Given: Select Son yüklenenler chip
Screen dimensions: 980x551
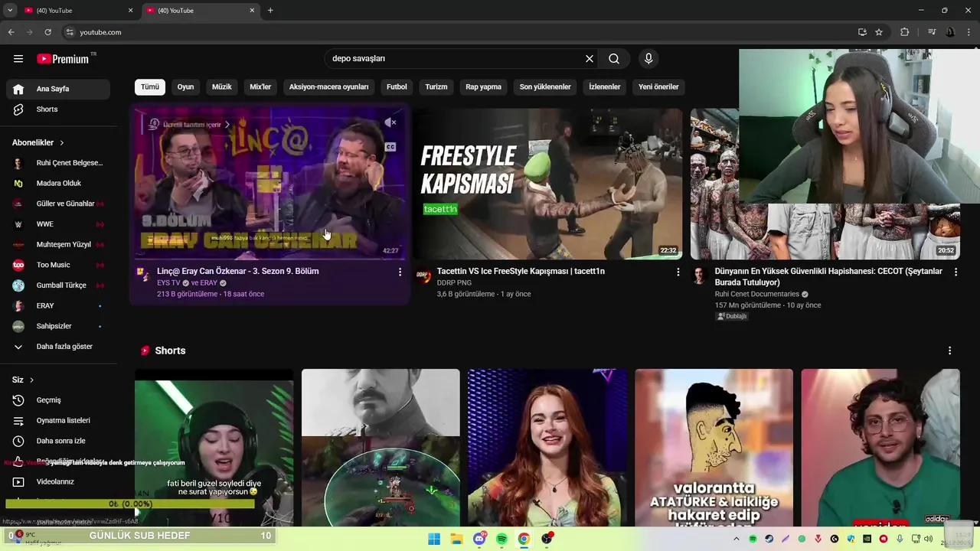Looking at the screenshot, I should point(545,87).
